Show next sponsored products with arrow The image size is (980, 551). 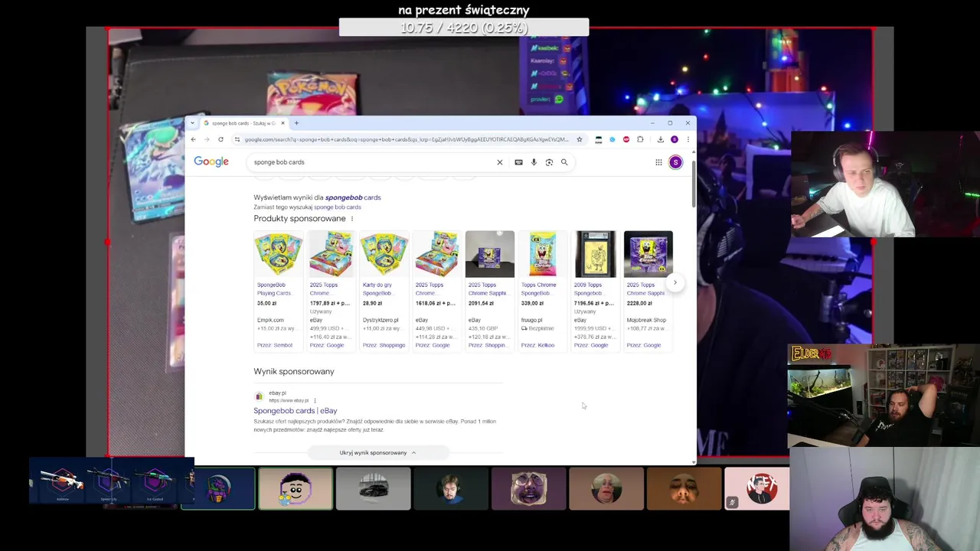675,282
